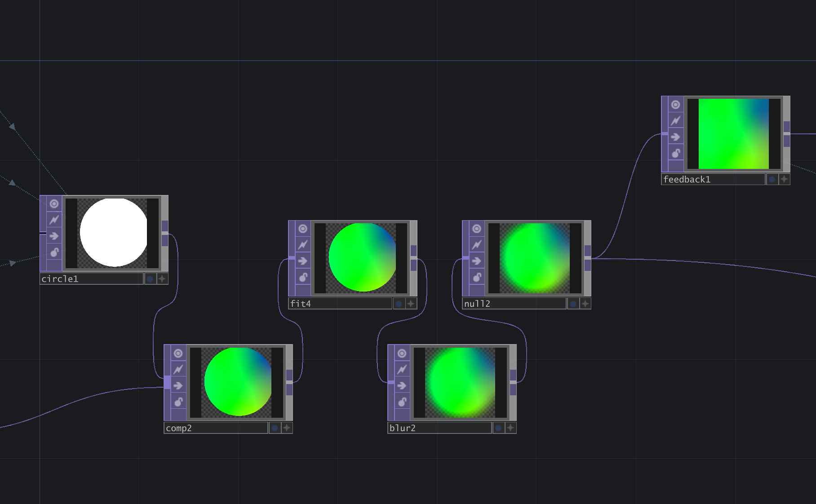Toggle the viewer flag on feedback1
Image resolution: width=816 pixels, height=504 pixels.
[x=676, y=105]
